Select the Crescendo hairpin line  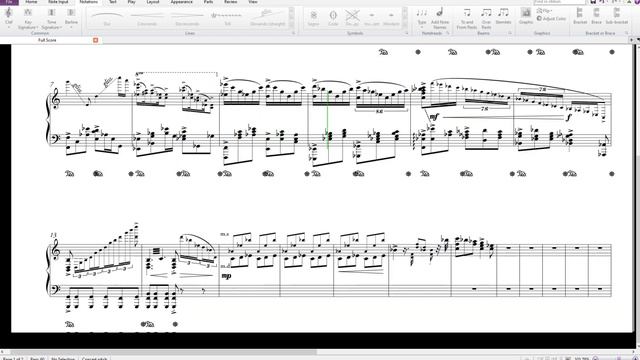147,18
